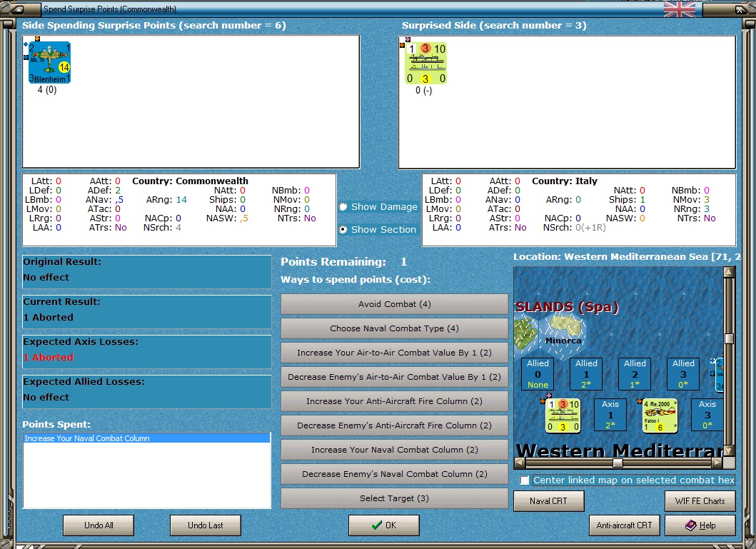Select the Blenheim air unit counter
This screenshot has width=756, height=549.
49,63
